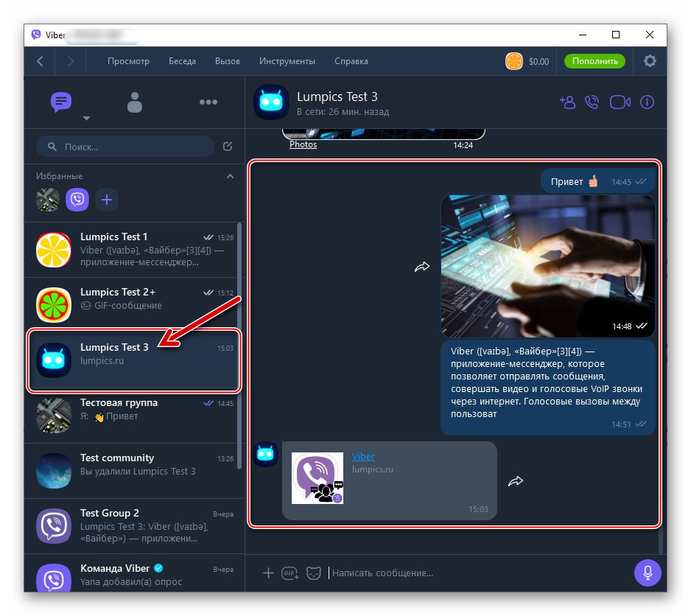This screenshot has height=616, width=691.
Task: Open the Test community chat
Action: tap(133, 471)
